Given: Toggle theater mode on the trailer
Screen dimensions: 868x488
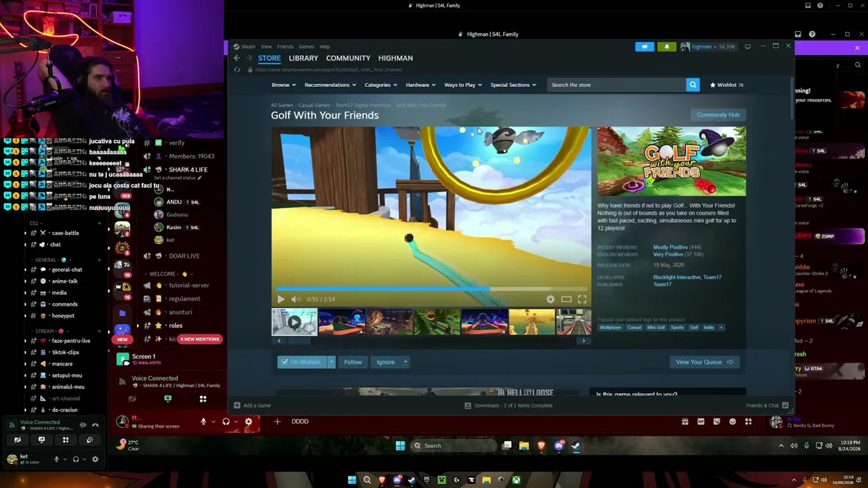Looking at the screenshot, I should 566,299.
